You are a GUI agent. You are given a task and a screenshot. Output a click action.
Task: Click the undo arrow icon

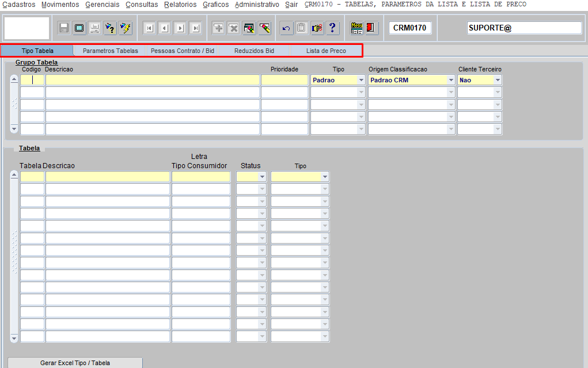click(286, 28)
